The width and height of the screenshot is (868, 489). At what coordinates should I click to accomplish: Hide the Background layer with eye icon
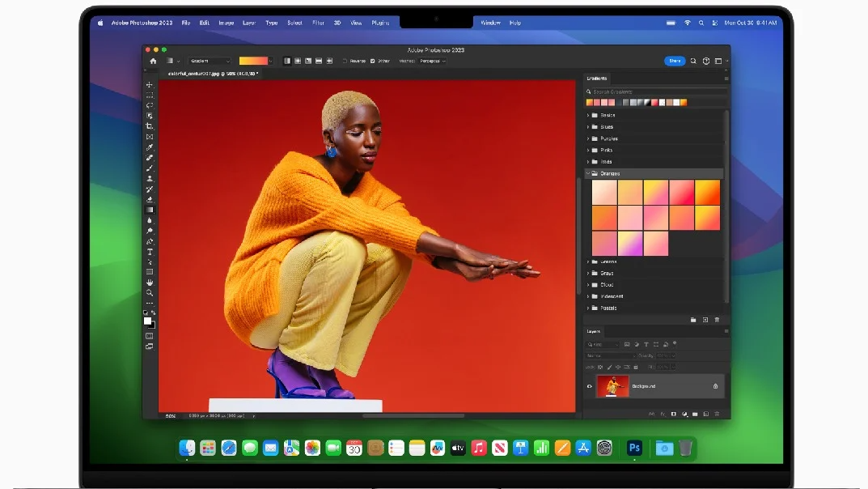coord(590,386)
